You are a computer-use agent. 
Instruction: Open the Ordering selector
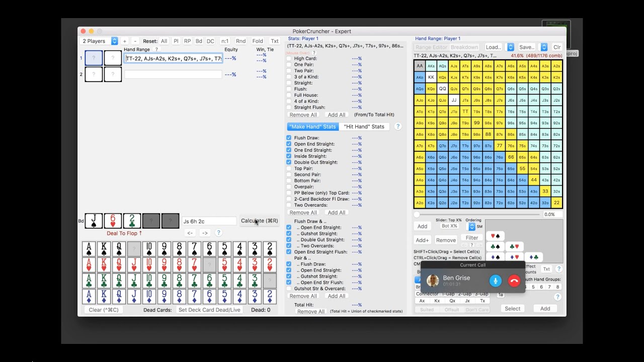click(472, 227)
